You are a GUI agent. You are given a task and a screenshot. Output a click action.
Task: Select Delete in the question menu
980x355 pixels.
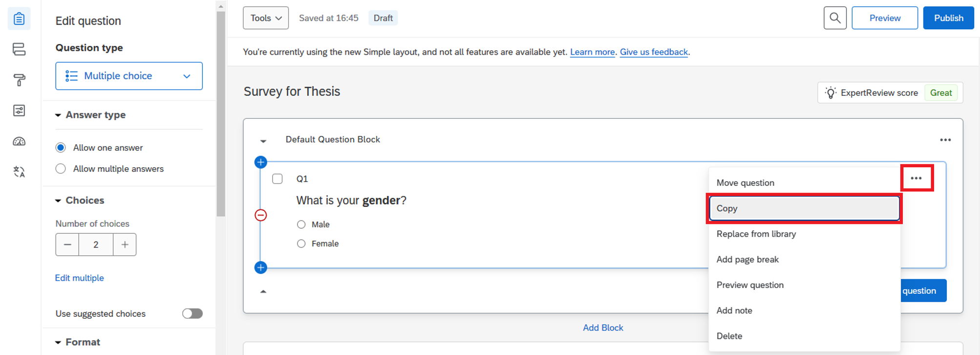point(729,336)
